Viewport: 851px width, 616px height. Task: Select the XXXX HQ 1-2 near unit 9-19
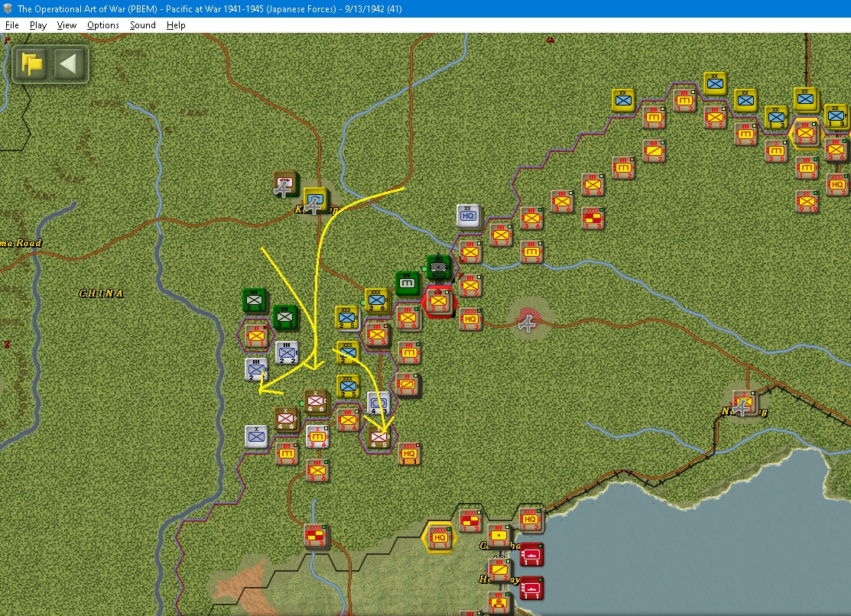click(837, 184)
